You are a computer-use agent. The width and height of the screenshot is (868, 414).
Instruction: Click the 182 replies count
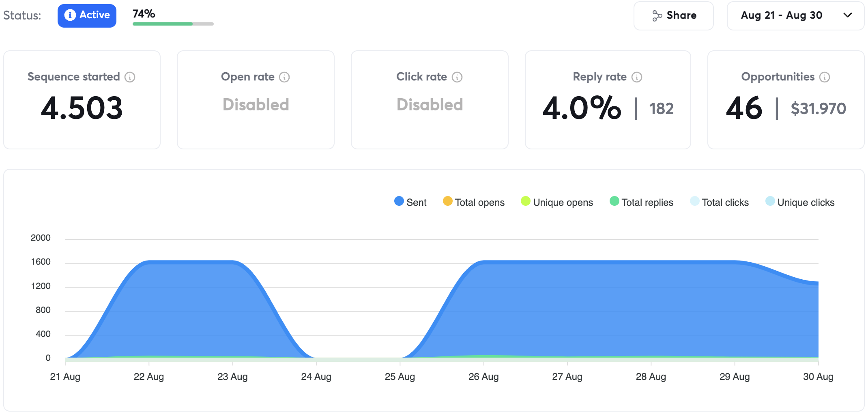pos(661,109)
